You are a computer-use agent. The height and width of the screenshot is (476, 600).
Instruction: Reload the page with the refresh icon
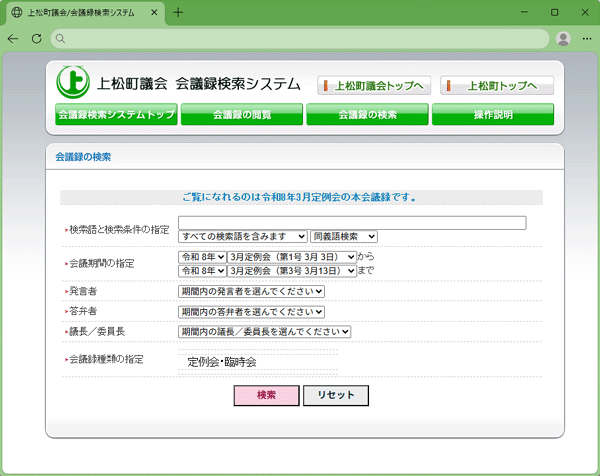(x=37, y=39)
